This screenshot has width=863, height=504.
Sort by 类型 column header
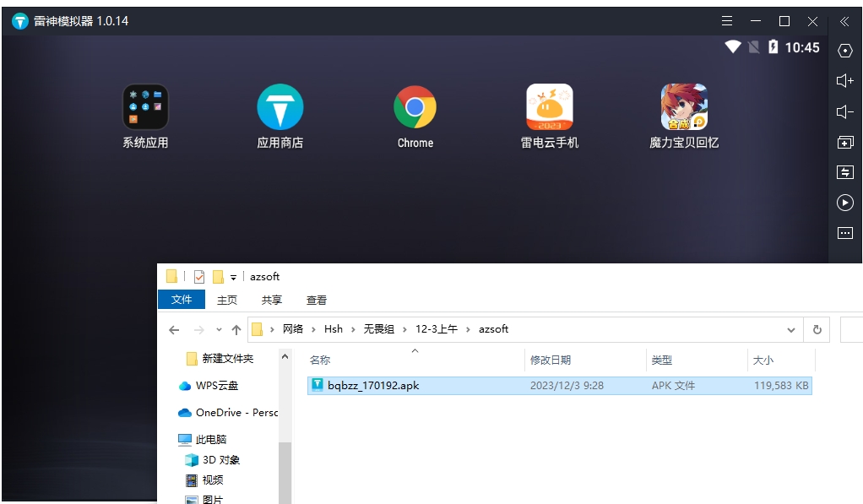coord(697,360)
